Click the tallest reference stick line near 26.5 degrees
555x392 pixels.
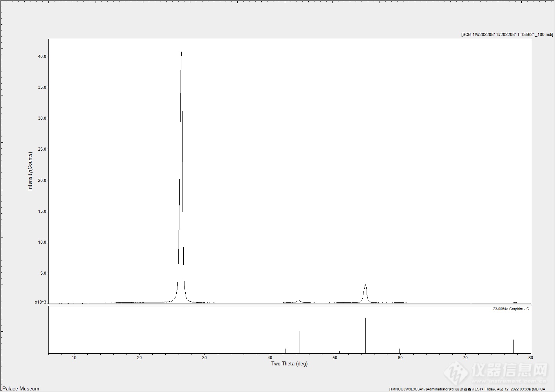point(182,331)
